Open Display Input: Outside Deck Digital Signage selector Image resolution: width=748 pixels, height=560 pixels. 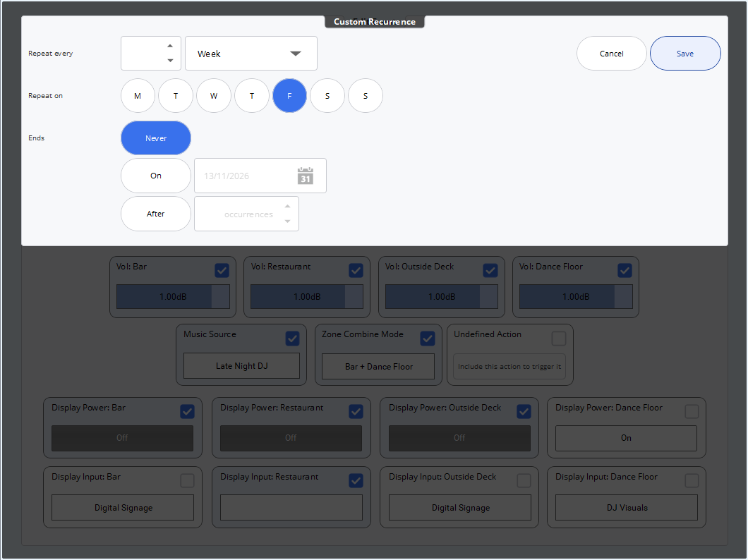(460, 508)
